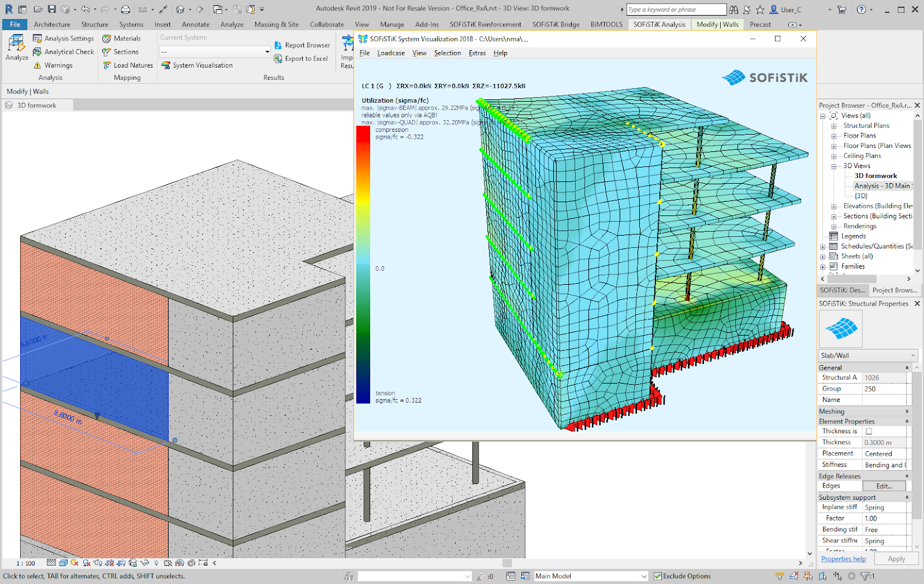Click the Edit... button for Edges

(x=884, y=486)
